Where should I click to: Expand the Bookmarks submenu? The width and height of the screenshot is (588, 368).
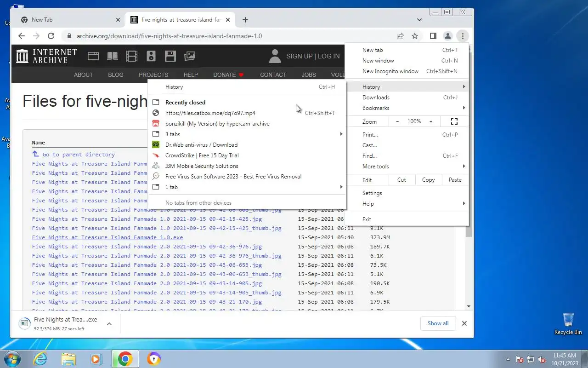[407, 108]
